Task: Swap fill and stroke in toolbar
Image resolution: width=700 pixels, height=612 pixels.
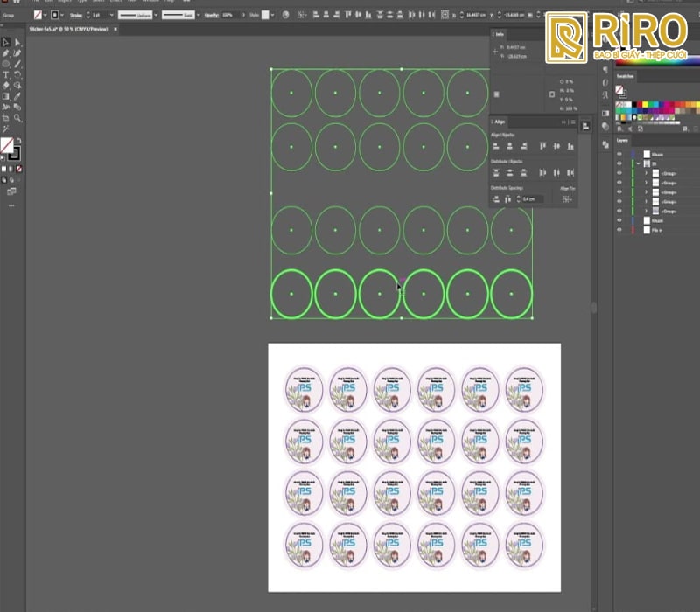Action: (18, 140)
